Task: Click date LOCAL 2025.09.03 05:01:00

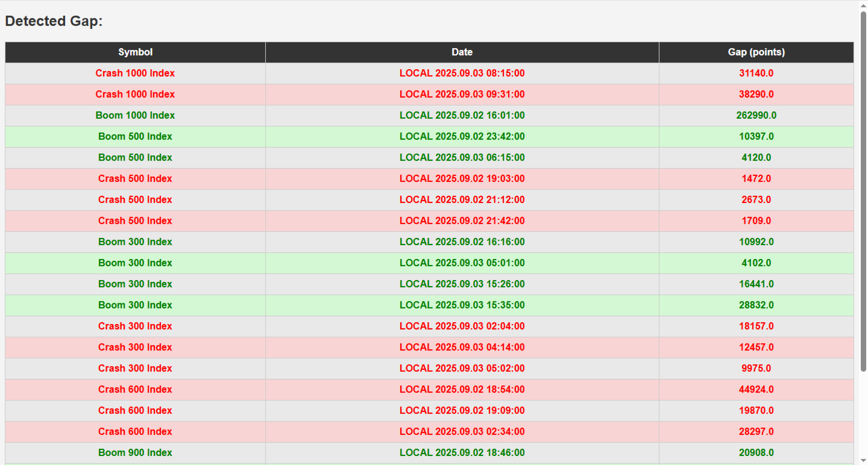Action: pyautogui.click(x=462, y=263)
